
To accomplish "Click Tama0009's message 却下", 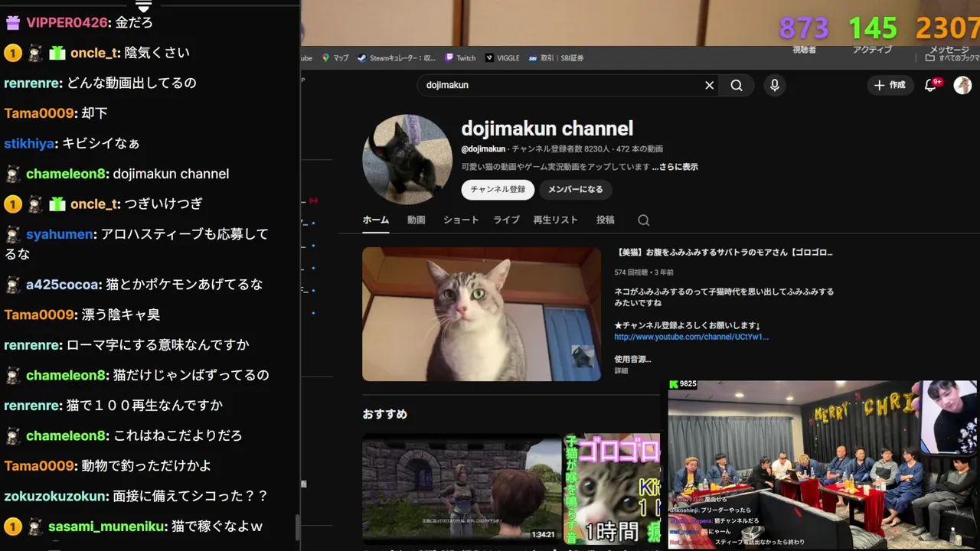I will [95, 113].
